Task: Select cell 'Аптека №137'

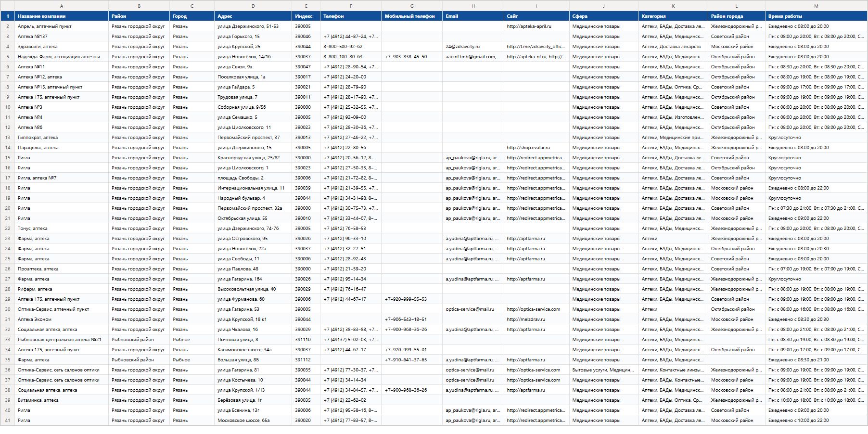Action: (x=62, y=36)
